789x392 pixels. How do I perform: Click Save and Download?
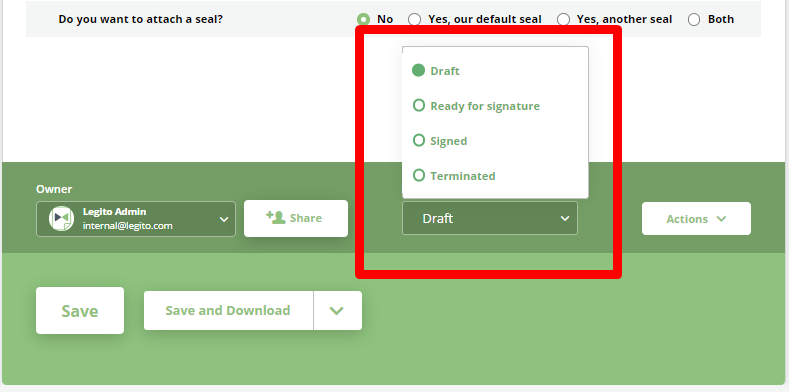point(228,310)
